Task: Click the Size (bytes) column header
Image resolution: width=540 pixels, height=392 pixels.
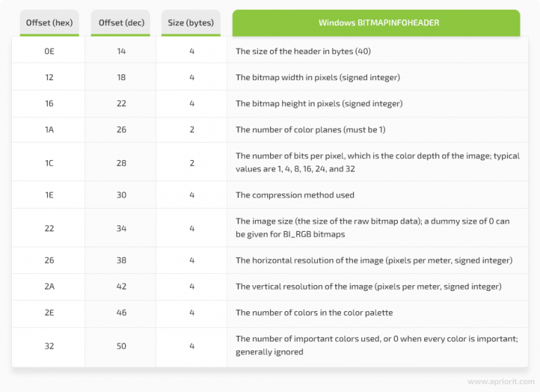Action: pyautogui.click(x=191, y=22)
